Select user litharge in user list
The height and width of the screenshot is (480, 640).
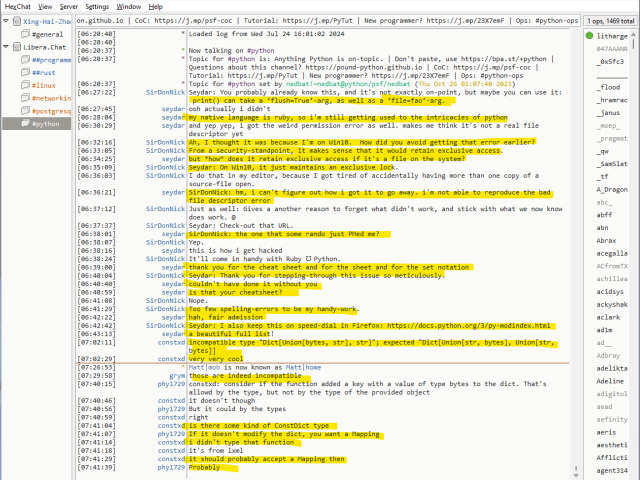pos(612,36)
